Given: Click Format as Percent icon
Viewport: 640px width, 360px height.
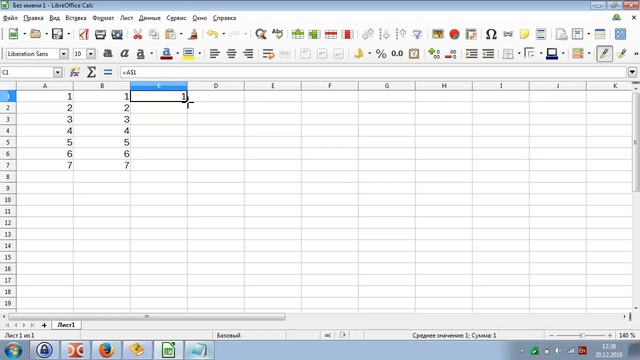Looking at the screenshot, I should (x=381, y=53).
